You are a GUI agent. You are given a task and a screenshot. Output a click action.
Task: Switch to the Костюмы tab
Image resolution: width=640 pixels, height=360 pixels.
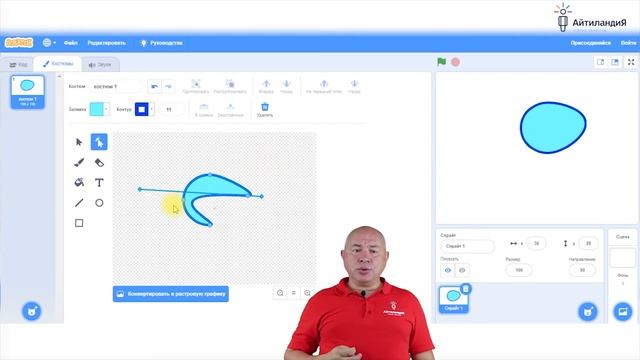tap(58, 64)
